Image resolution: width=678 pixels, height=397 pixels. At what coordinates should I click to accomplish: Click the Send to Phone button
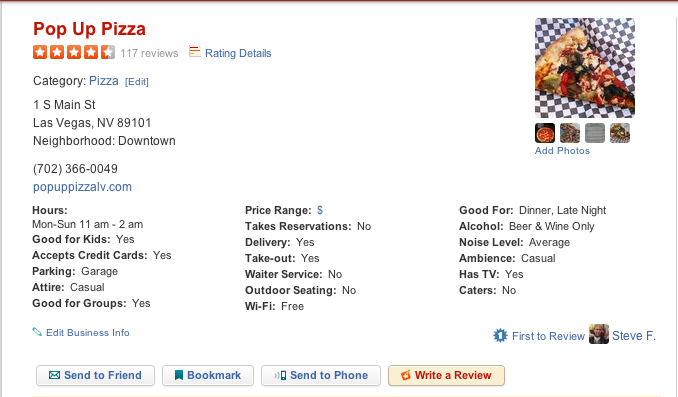pyautogui.click(x=321, y=375)
